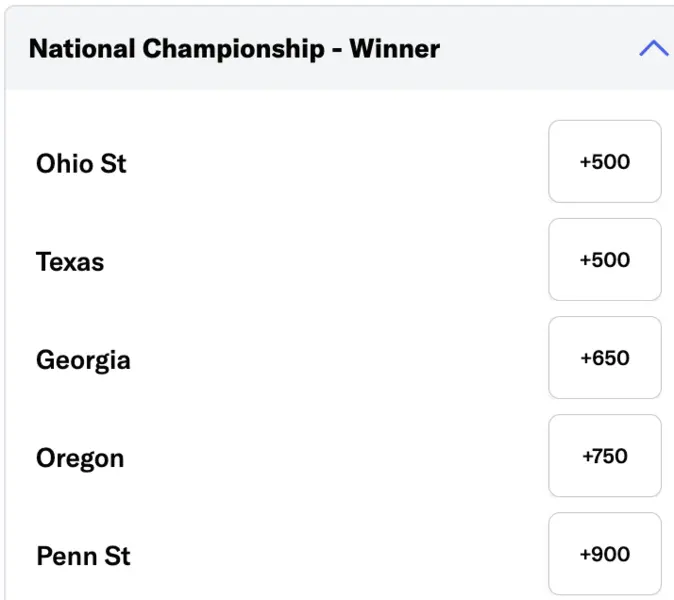Hide the winner market using the header arrow

pos(653,48)
